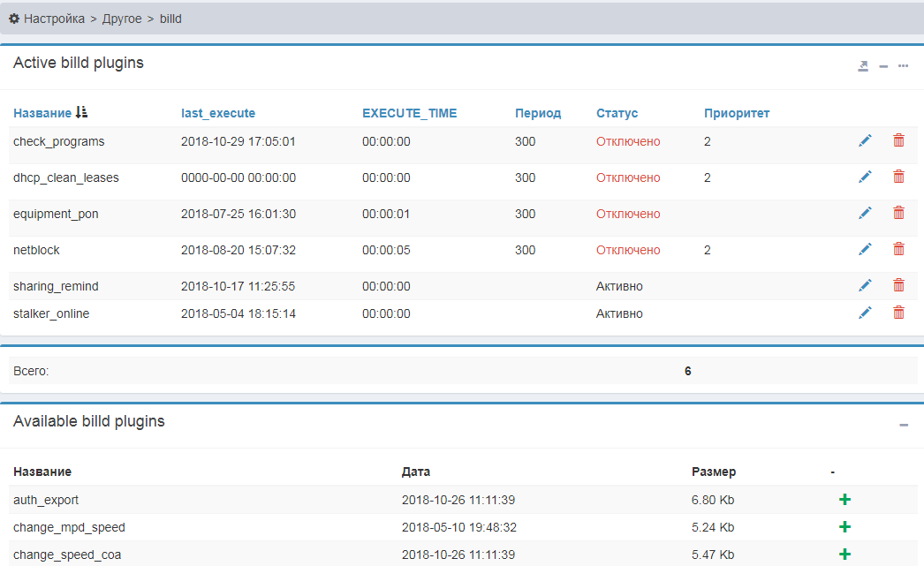The image size is (924, 566).
Task: Delete the equipment_pon plugin
Action: [898, 213]
